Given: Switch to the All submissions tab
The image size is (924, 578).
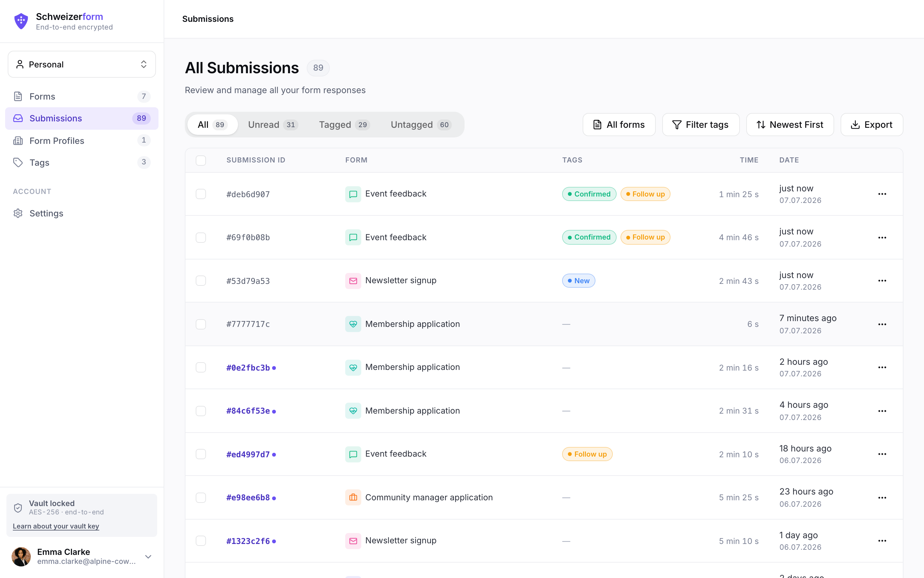Looking at the screenshot, I should 212,125.
